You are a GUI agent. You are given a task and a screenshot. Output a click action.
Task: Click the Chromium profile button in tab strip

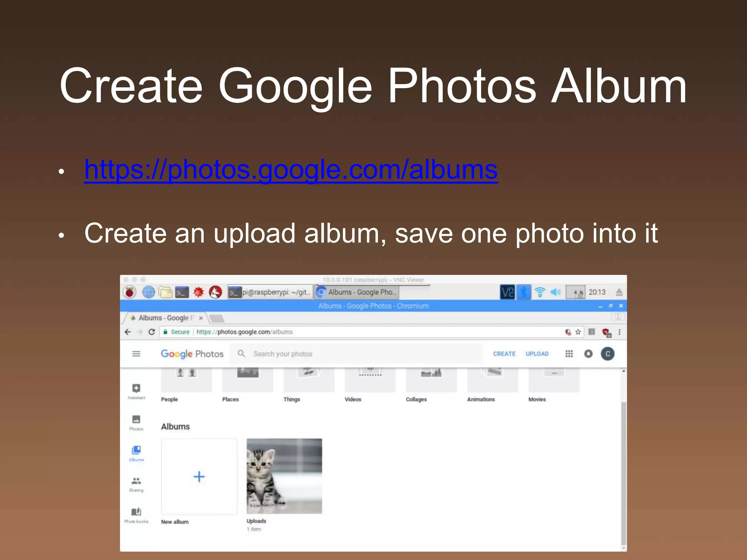click(x=618, y=317)
